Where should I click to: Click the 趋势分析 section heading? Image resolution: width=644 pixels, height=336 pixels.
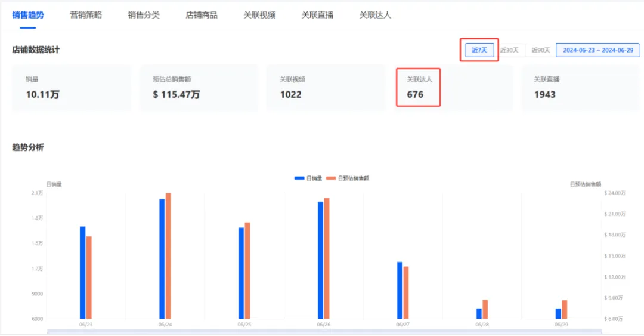(28, 147)
